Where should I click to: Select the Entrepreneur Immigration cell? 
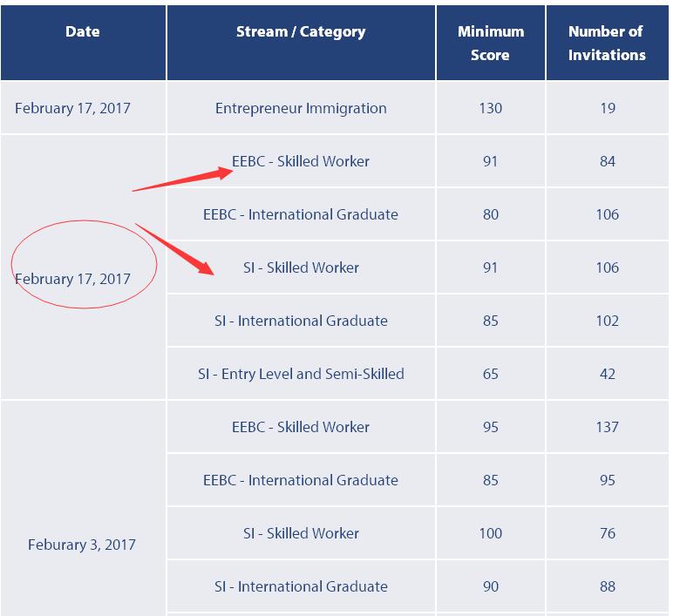[x=301, y=108]
